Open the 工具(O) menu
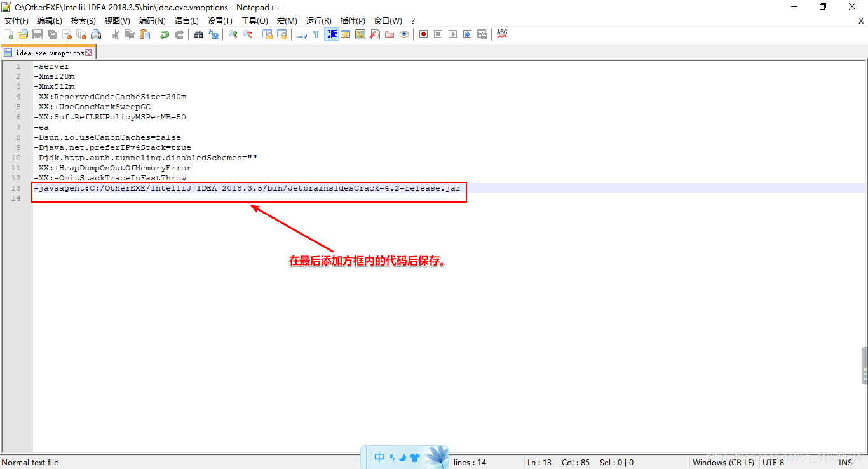The width and height of the screenshot is (868, 469). [255, 21]
